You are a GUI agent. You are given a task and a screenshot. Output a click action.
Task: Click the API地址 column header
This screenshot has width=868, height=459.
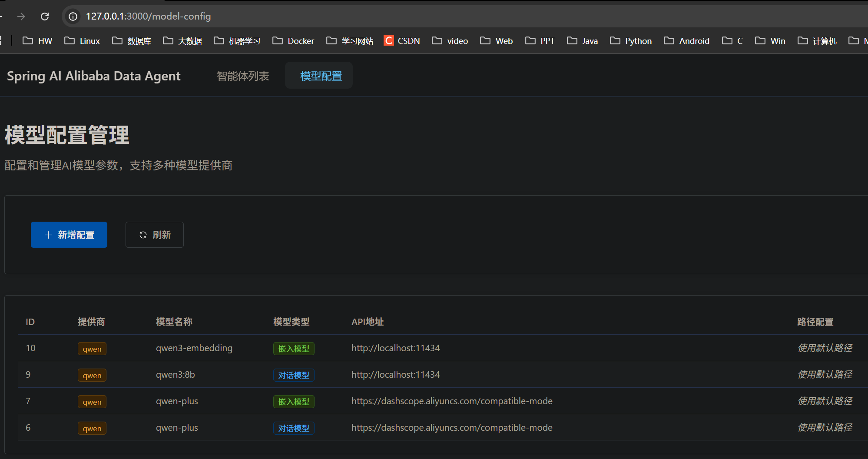pyautogui.click(x=368, y=322)
